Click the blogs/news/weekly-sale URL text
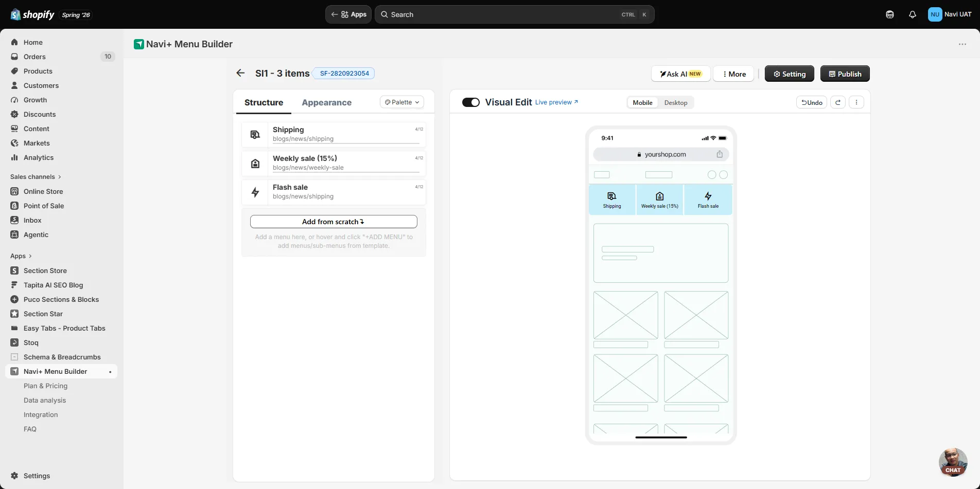 point(308,168)
